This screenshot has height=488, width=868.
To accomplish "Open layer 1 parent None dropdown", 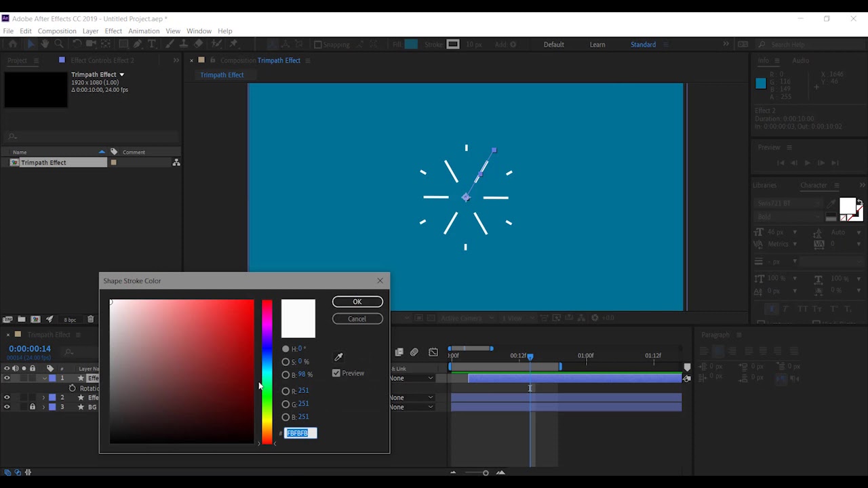I will click(x=413, y=378).
